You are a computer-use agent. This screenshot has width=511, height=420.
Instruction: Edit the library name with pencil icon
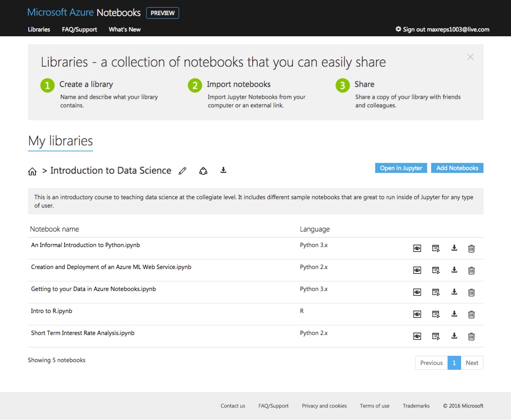click(x=183, y=171)
